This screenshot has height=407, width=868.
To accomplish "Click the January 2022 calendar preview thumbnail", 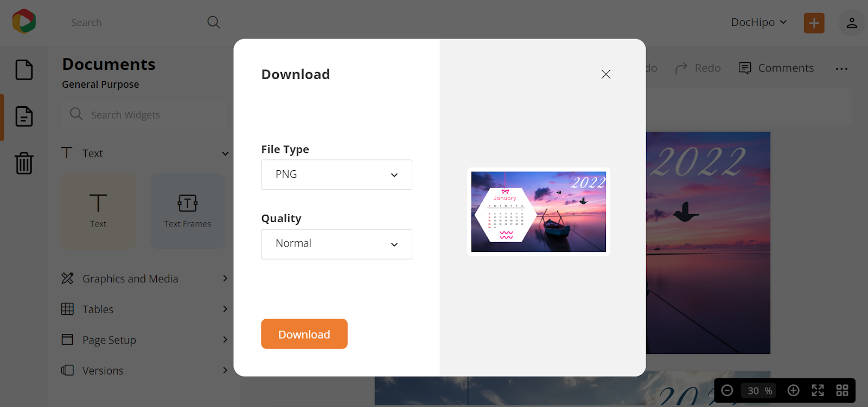I will (539, 211).
